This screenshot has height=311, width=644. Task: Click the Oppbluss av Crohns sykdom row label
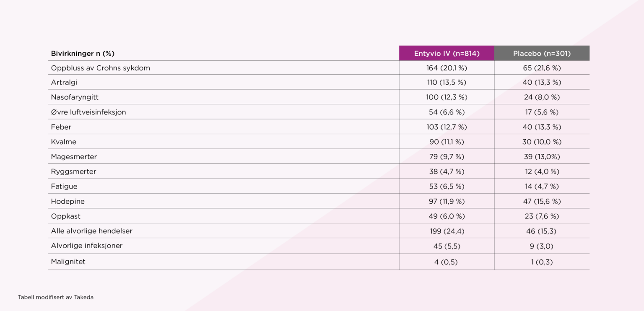[x=100, y=68]
